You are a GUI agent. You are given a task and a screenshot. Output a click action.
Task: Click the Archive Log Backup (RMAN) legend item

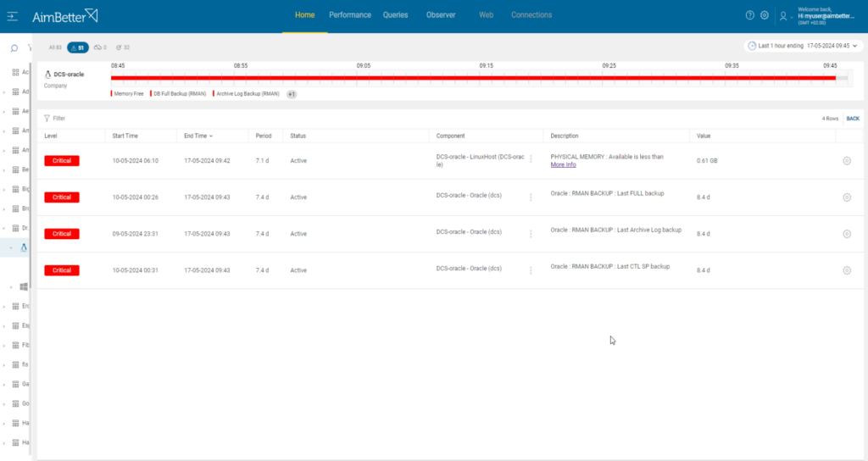[x=247, y=94]
